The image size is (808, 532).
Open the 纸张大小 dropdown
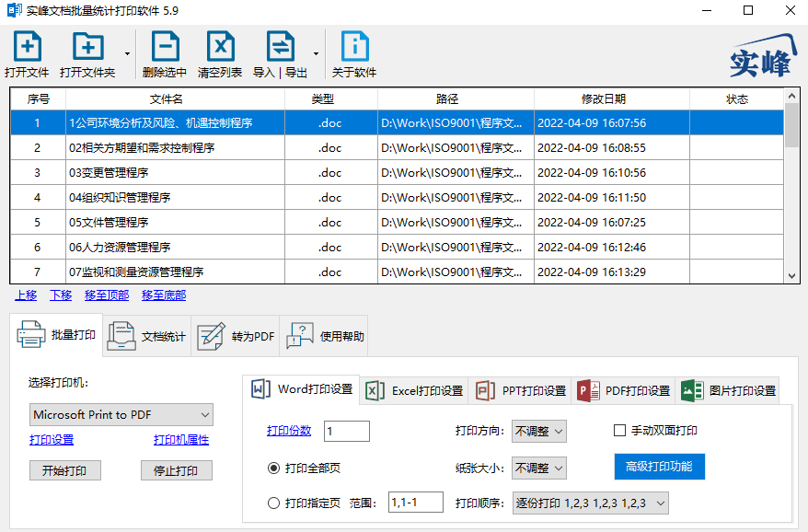[539, 468]
